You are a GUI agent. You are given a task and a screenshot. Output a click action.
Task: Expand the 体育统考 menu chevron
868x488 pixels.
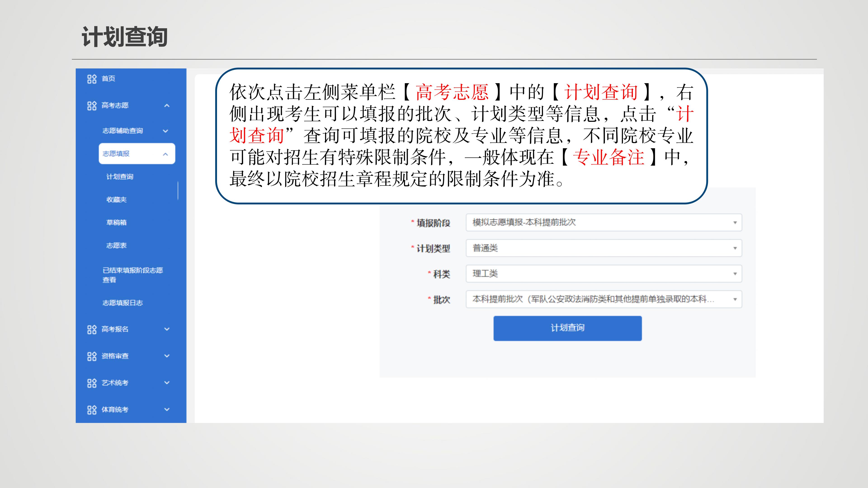coord(167,410)
